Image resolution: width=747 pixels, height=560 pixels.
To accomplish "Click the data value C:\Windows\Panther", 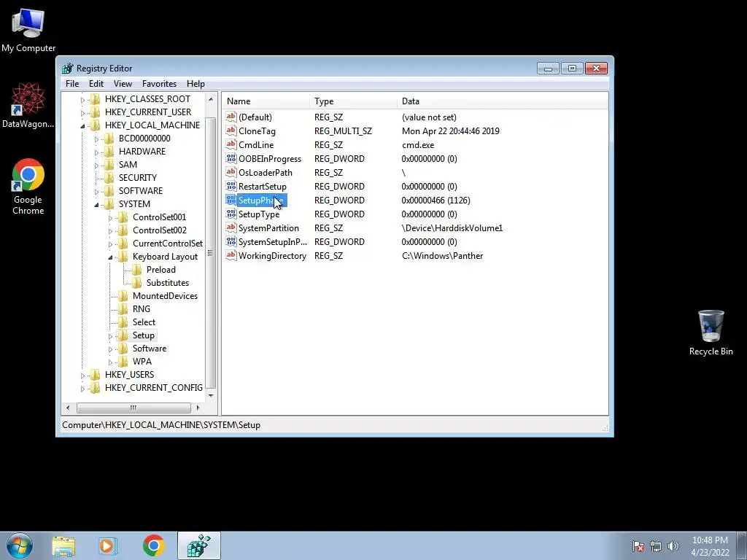I will 443,256.
